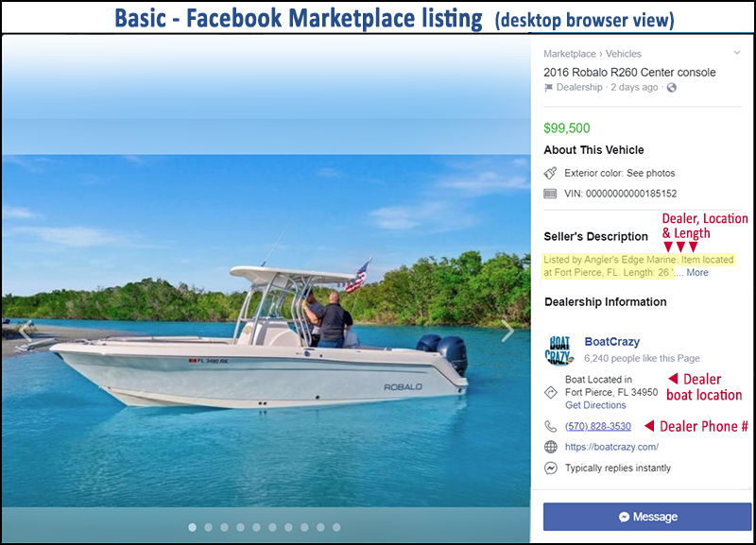Click the globe privacy icon beside 2 days ago
756x545 pixels.
671,88
